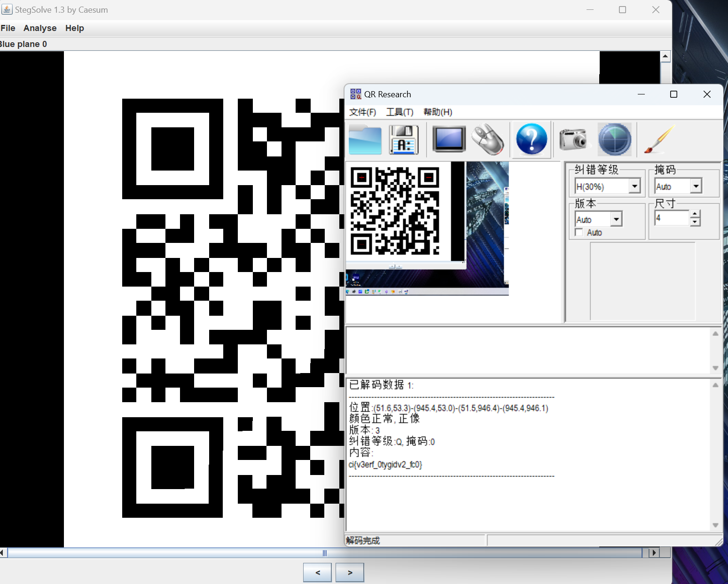Click the 版本: 3 result line
This screenshot has height=584, width=728.
click(364, 430)
